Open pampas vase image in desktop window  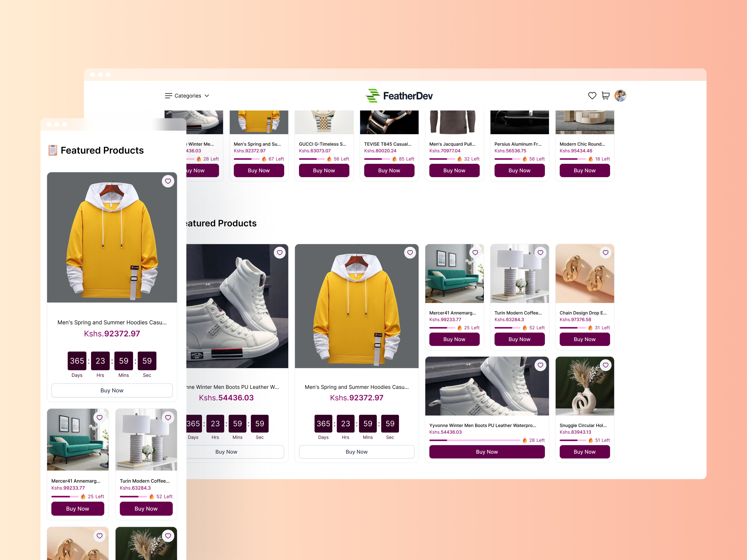(585, 386)
